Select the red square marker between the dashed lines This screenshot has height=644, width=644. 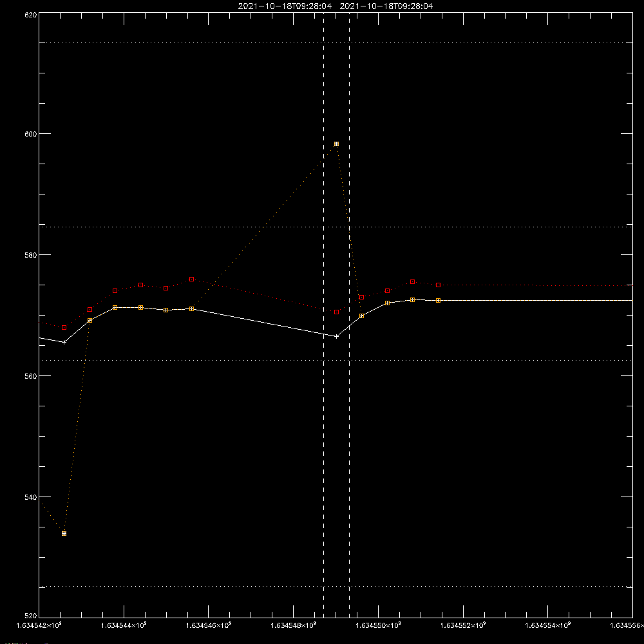(x=336, y=312)
